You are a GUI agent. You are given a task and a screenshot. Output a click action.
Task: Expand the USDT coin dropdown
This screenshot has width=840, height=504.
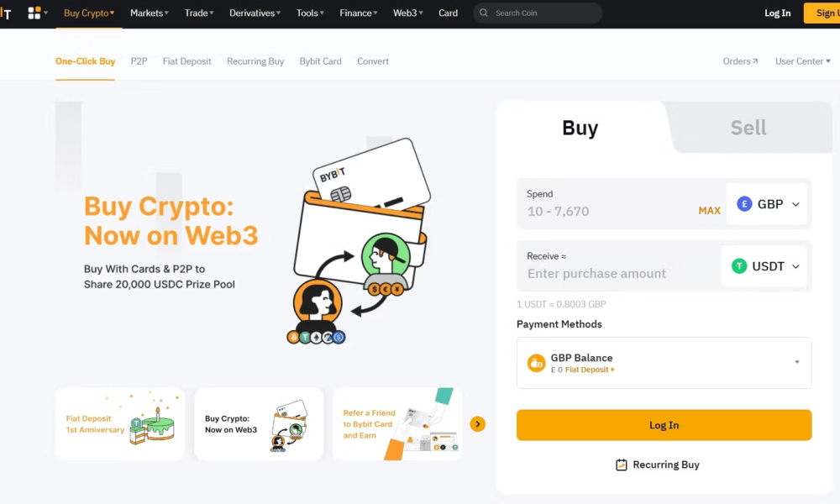click(764, 266)
